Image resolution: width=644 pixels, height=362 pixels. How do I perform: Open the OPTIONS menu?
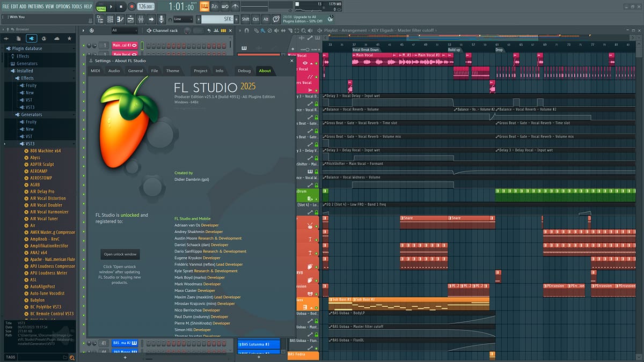pos(63,6)
